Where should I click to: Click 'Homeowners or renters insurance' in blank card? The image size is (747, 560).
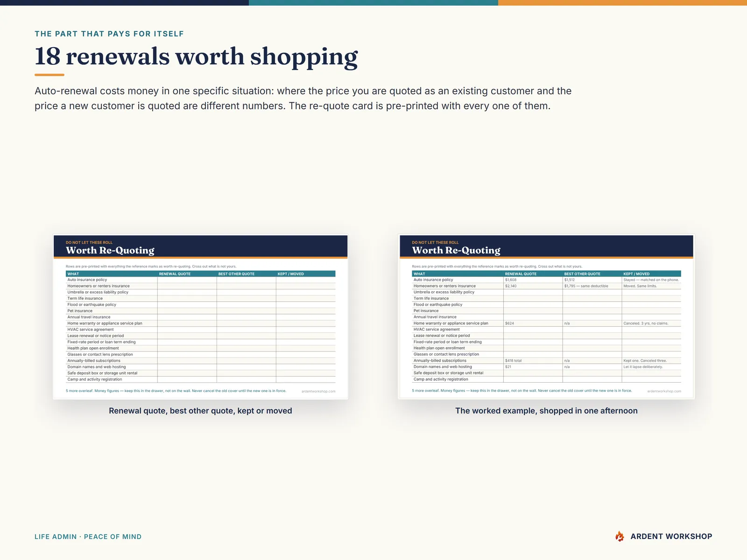(x=99, y=286)
